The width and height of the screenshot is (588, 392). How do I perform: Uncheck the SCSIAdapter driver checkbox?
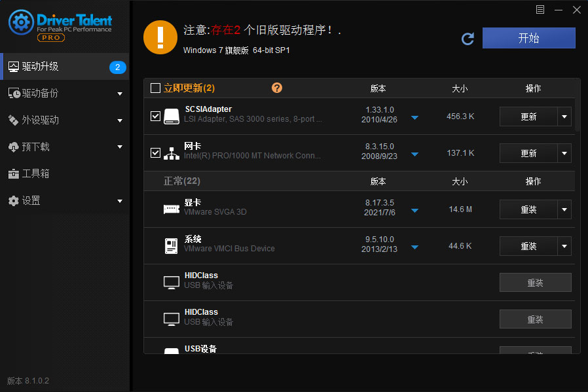(155, 116)
